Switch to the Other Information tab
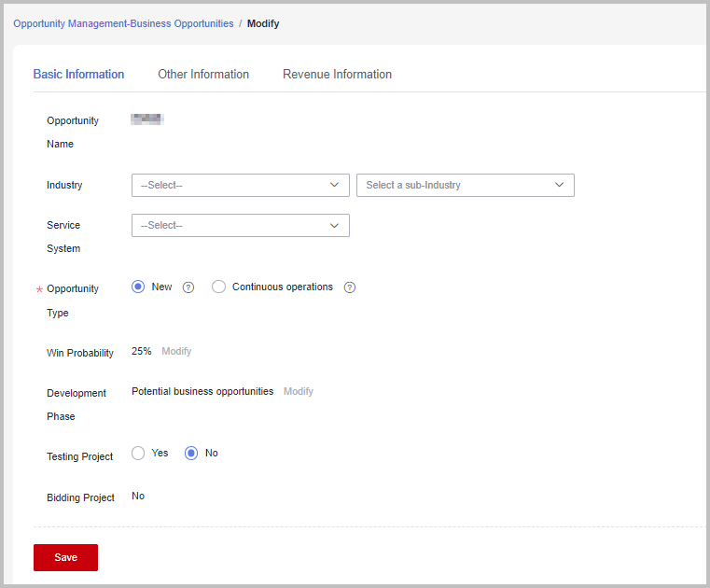The image size is (710, 588). point(203,75)
